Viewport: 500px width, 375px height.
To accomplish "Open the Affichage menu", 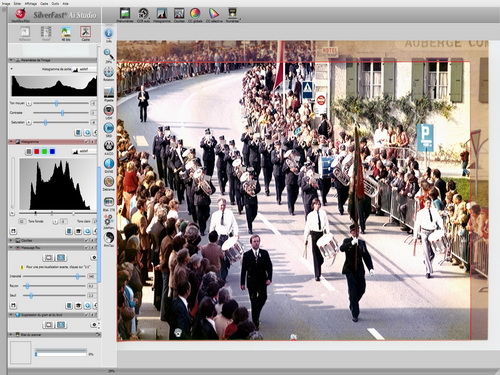I will coord(30,3).
